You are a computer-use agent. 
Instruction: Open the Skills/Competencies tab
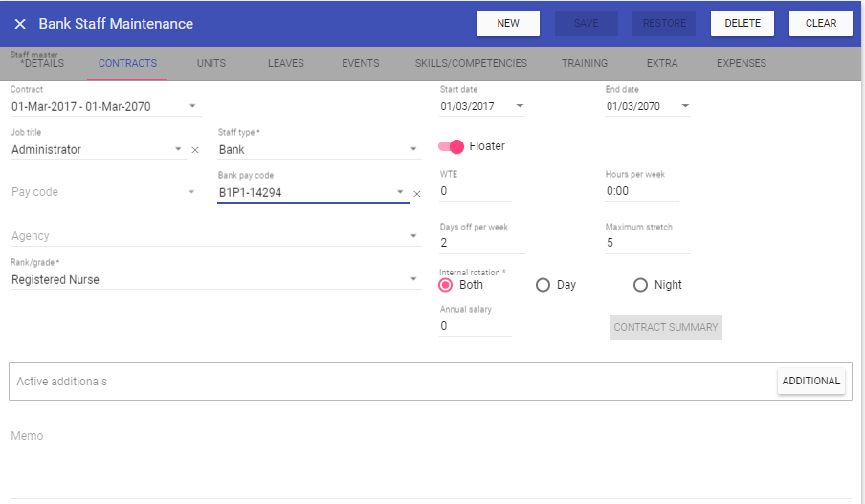coord(471,64)
